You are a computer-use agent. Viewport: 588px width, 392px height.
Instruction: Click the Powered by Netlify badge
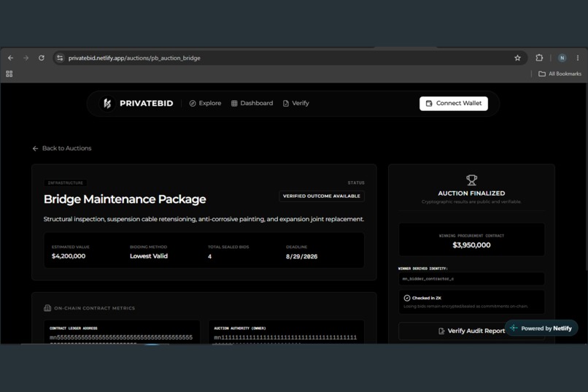541,328
